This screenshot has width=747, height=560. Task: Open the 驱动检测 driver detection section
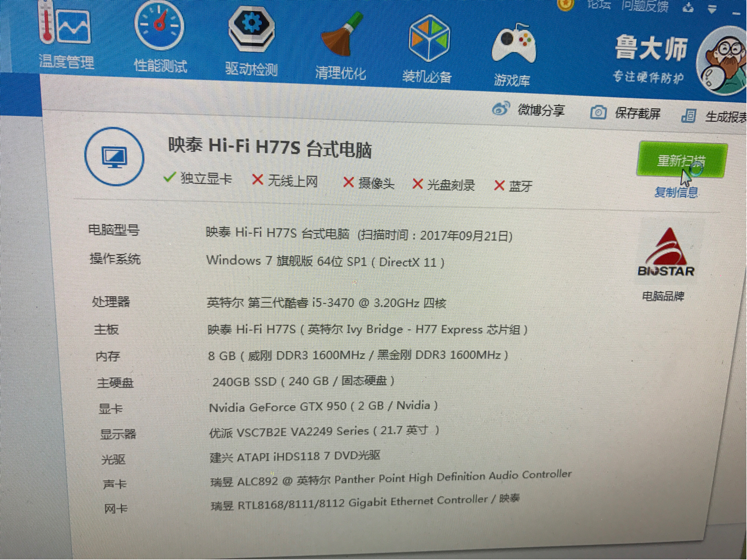pyautogui.click(x=251, y=41)
